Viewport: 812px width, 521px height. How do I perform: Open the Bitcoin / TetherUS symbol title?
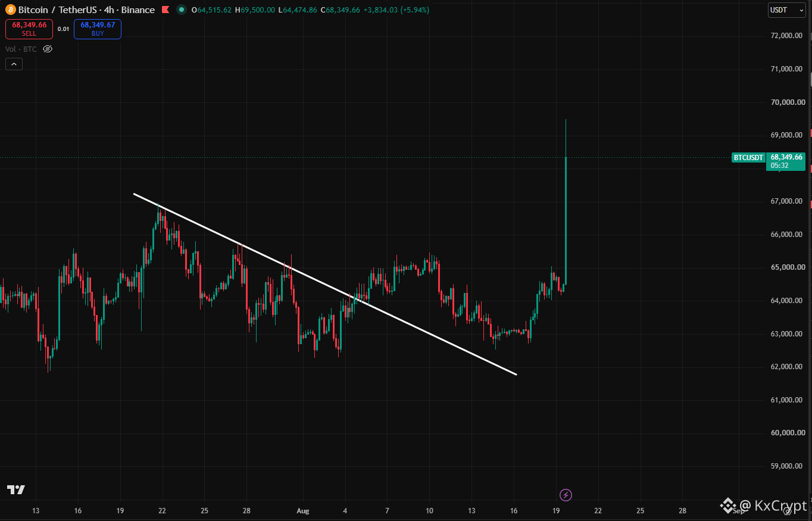pyautogui.click(x=87, y=10)
